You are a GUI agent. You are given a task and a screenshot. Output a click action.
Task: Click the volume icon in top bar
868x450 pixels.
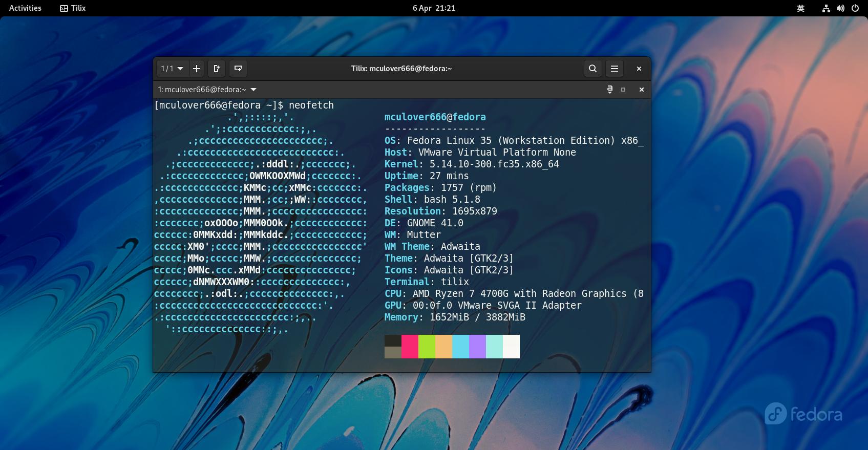point(840,8)
